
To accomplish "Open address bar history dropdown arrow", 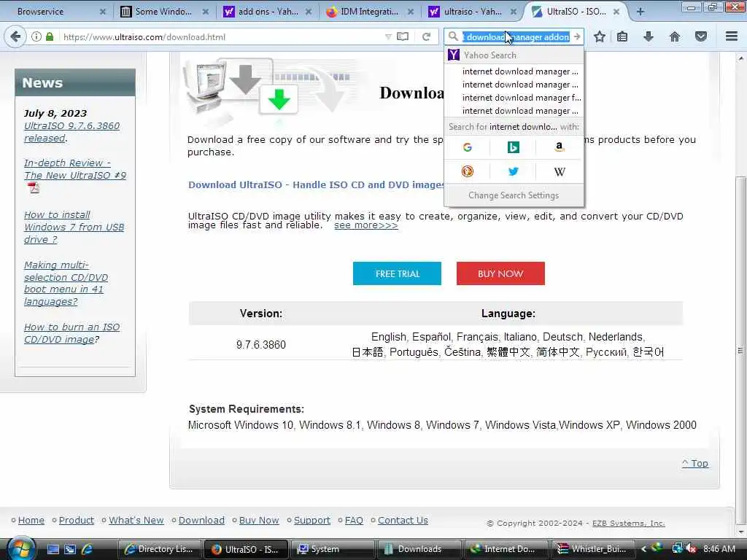I will coord(388,36).
